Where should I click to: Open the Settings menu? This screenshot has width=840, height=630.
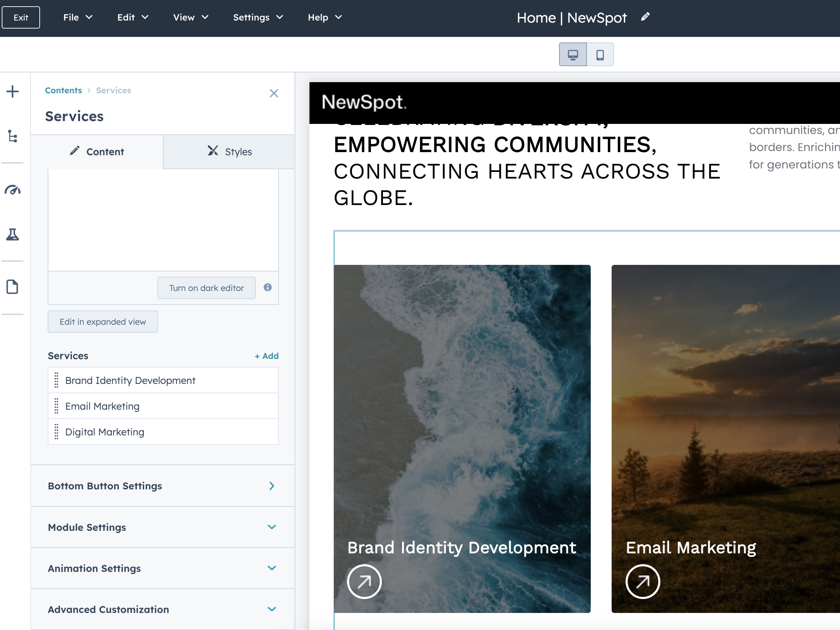258,17
